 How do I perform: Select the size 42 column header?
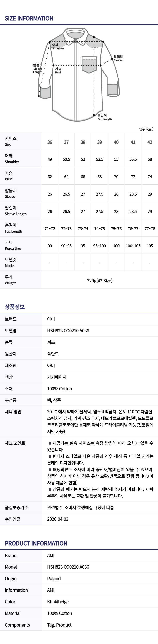[150, 142]
